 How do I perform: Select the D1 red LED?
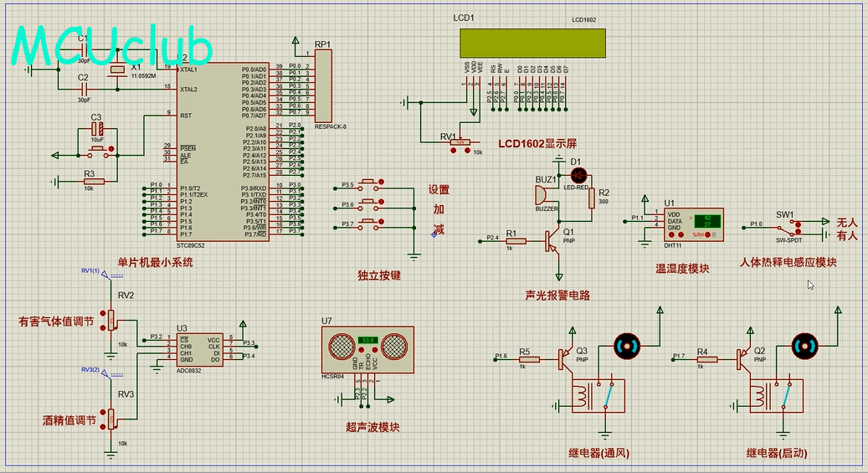(x=578, y=174)
